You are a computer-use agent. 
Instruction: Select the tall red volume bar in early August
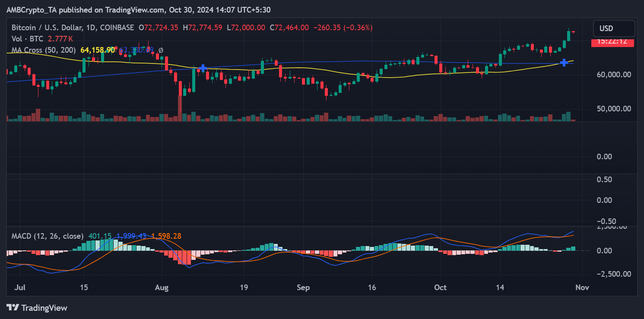coord(179,108)
